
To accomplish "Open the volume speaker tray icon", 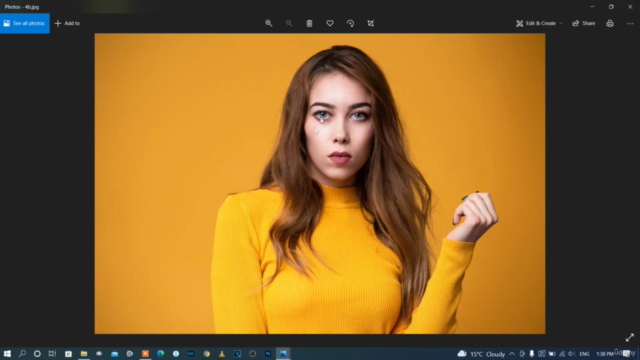I will pyautogui.click(x=571, y=354).
